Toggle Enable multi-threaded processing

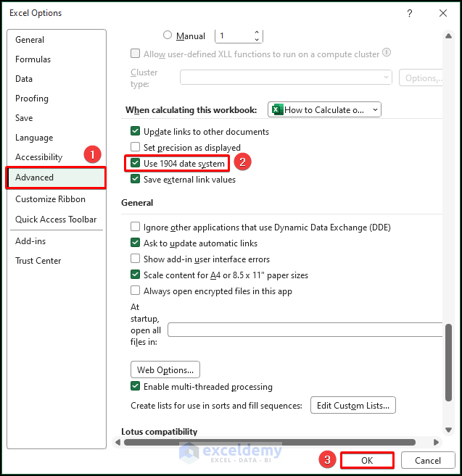click(135, 386)
